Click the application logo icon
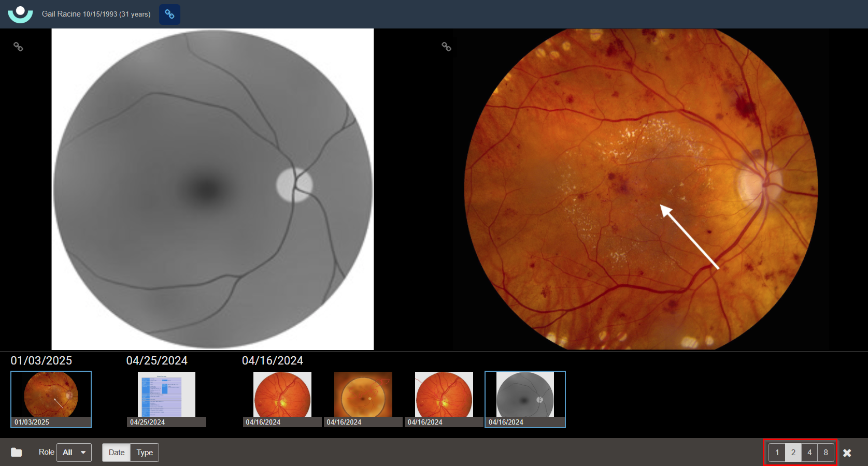The height and width of the screenshot is (466, 868). point(20,14)
